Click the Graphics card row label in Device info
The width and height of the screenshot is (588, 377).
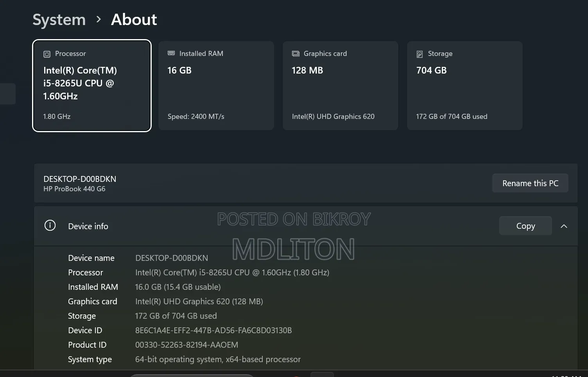pyautogui.click(x=93, y=302)
